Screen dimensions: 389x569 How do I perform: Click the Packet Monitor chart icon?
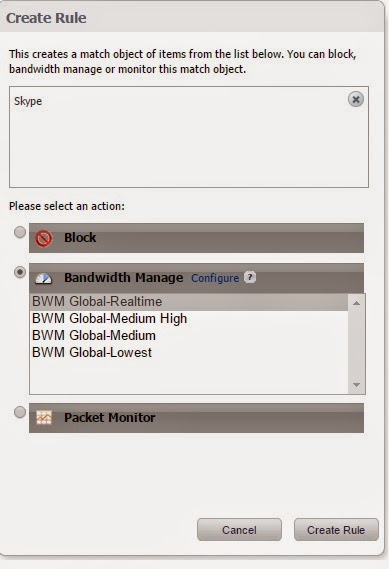[44, 418]
